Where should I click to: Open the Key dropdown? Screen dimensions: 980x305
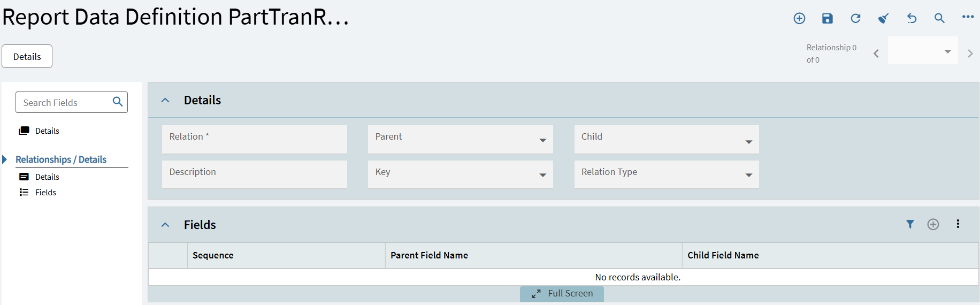point(542,175)
